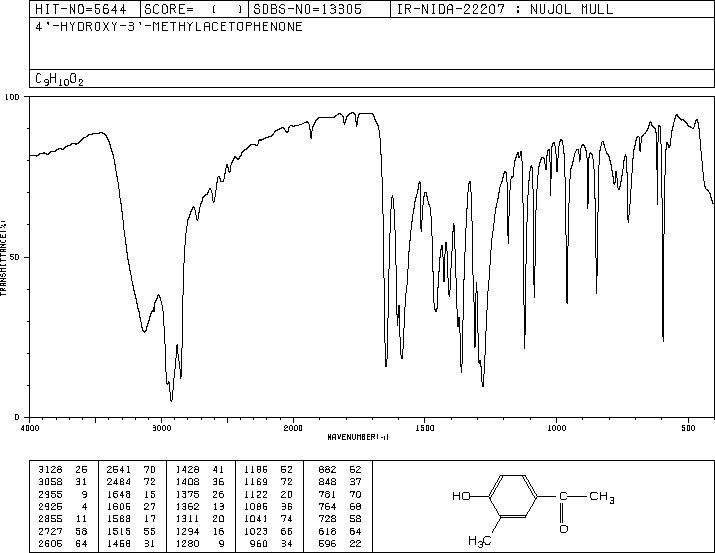Click the acetyl CH3 label on the structure
The height and width of the screenshot is (553, 715).
(601, 496)
